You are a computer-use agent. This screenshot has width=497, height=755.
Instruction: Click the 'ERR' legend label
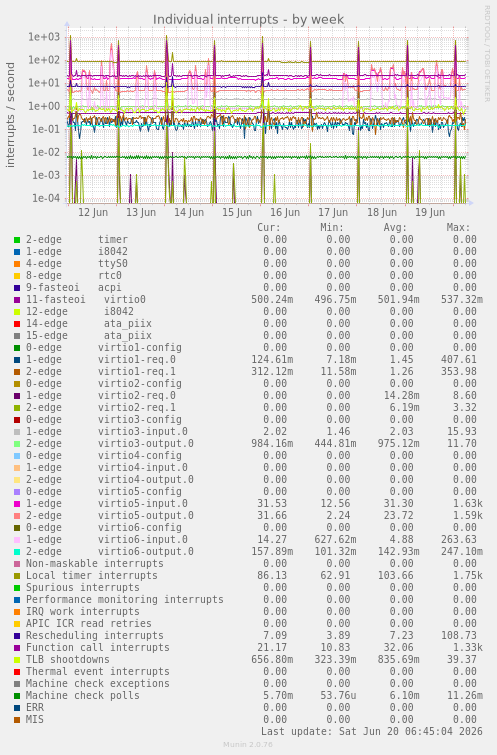click(x=35, y=708)
